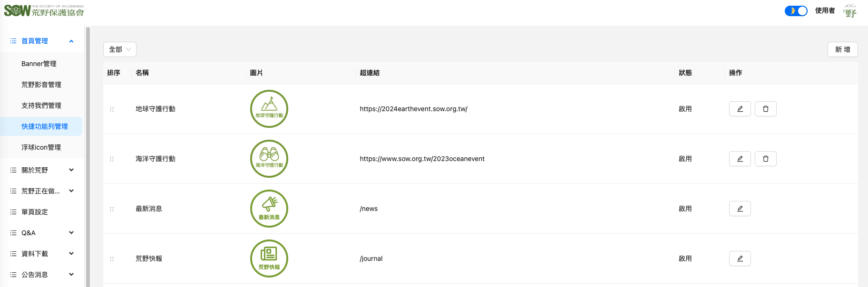Click user avatar icon at top right

coord(850,11)
